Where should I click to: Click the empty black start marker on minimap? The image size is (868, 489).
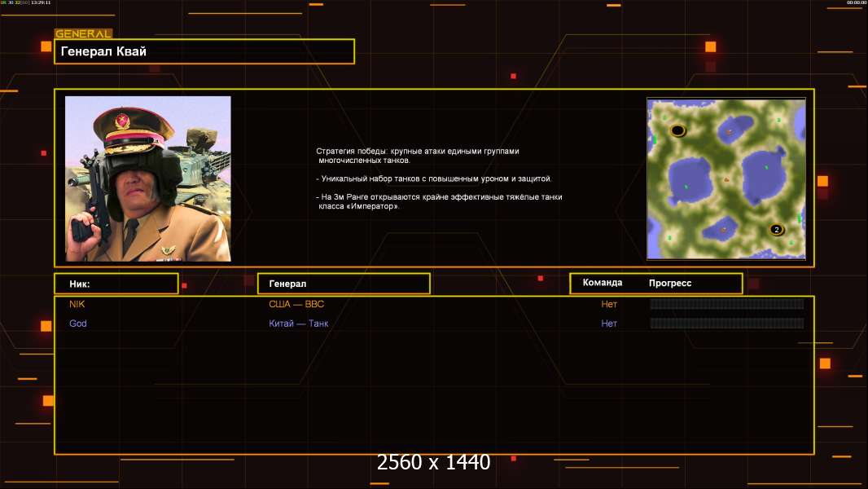coord(677,130)
